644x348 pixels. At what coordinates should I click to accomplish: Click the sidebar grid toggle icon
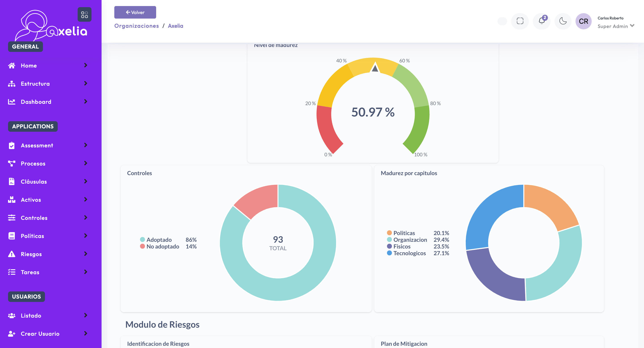tap(85, 15)
